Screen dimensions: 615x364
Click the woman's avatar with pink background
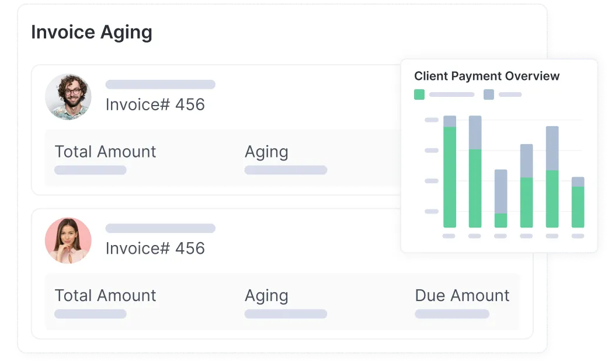point(68,240)
